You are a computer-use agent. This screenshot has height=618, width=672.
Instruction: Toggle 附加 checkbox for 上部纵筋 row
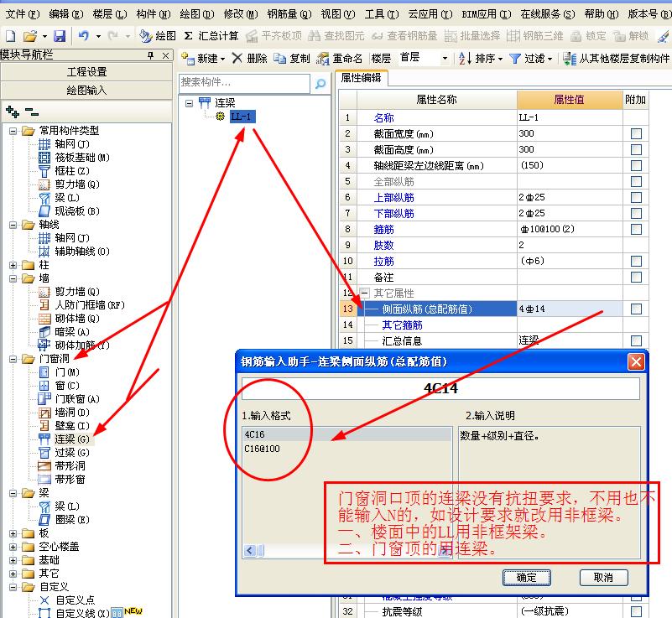(637, 198)
